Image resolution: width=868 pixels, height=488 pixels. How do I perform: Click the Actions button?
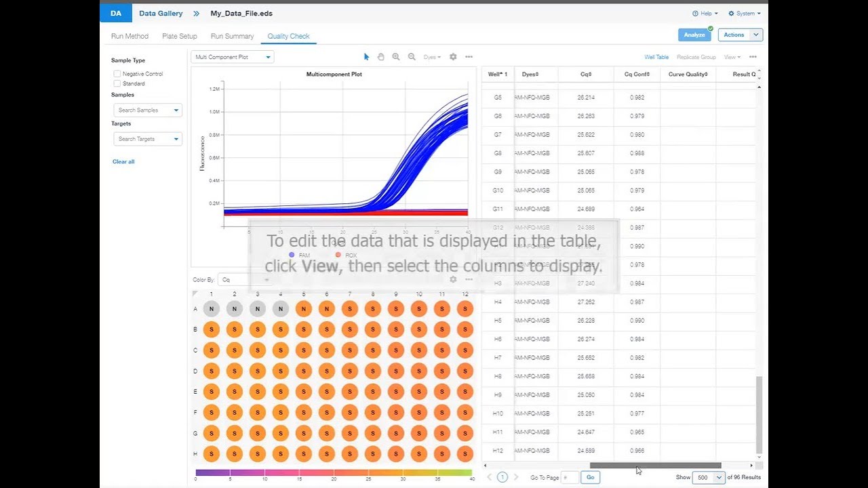(734, 35)
